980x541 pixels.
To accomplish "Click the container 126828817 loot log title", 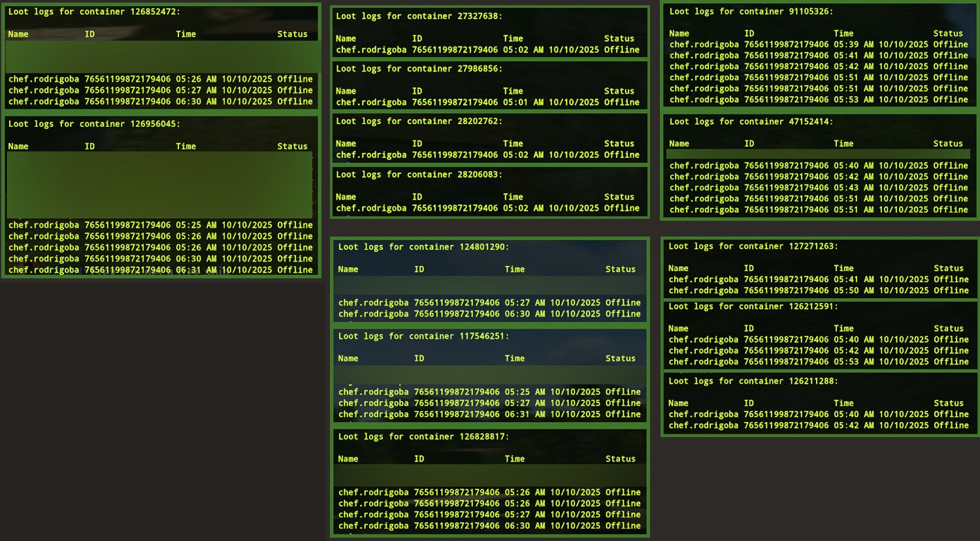I will pos(423,437).
